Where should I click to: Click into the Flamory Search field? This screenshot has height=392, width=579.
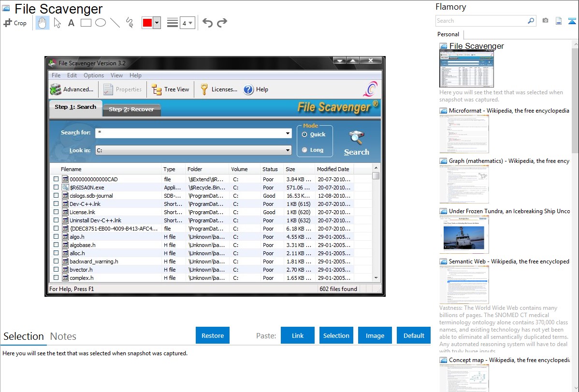tap(481, 21)
